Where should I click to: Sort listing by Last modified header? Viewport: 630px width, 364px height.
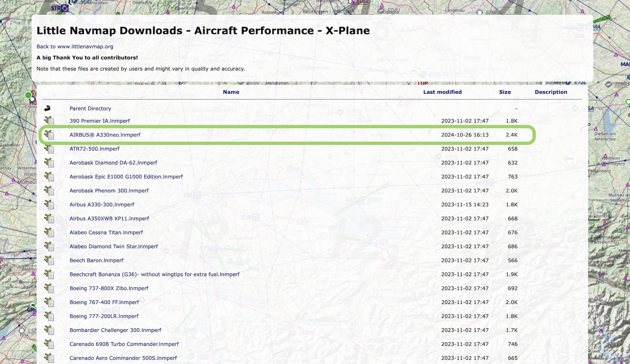point(442,92)
